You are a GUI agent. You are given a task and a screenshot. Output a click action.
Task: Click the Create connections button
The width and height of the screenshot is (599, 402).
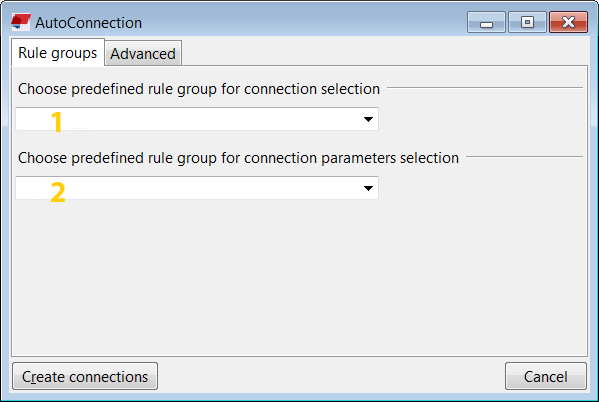[85, 376]
